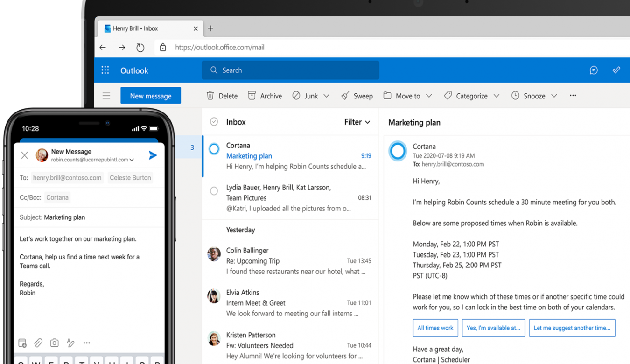Click the lock icon in address bar

(163, 47)
